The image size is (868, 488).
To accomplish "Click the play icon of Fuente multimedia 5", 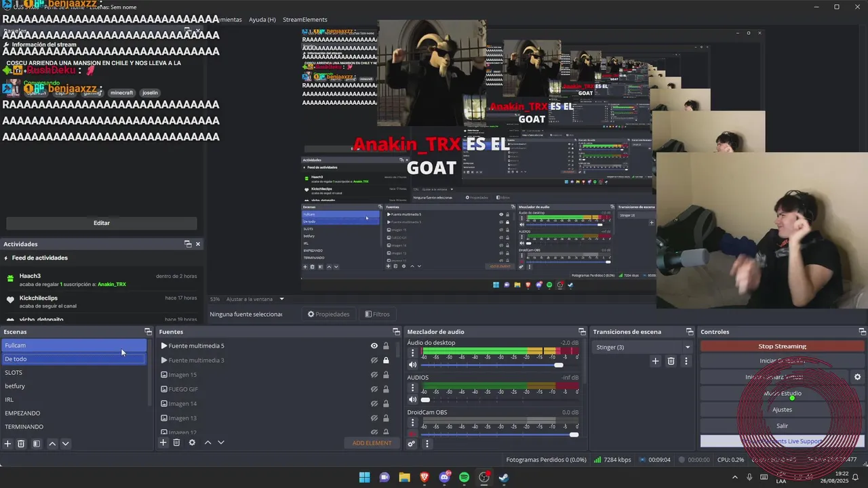I will 164,346.
